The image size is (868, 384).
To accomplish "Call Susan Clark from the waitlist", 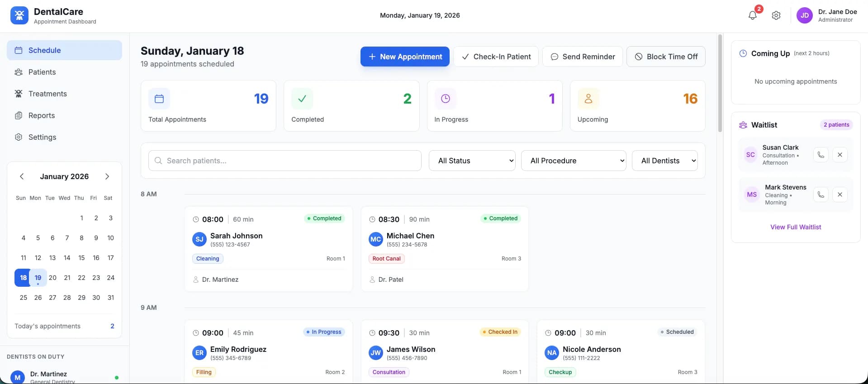I will tap(821, 155).
